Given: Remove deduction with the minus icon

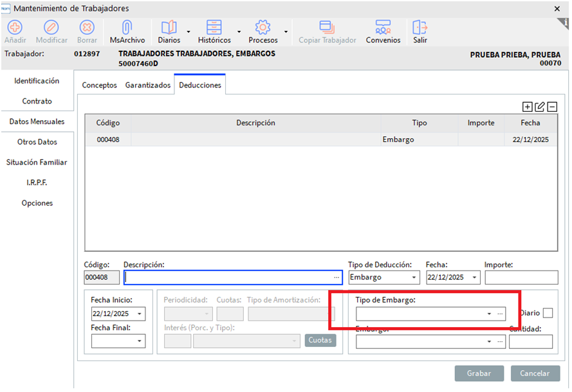Looking at the screenshot, I should pyautogui.click(x=552, y=107).
